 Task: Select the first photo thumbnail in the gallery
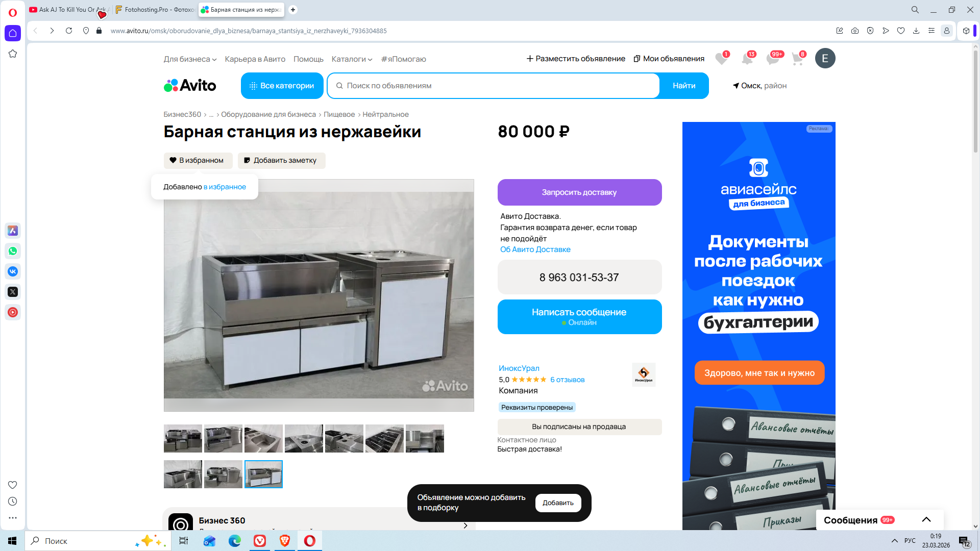point(183,438)
